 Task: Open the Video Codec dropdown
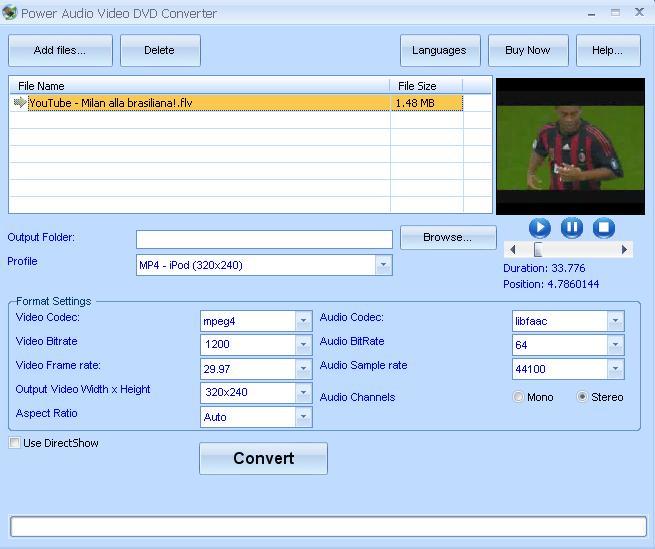click(304, 321)
